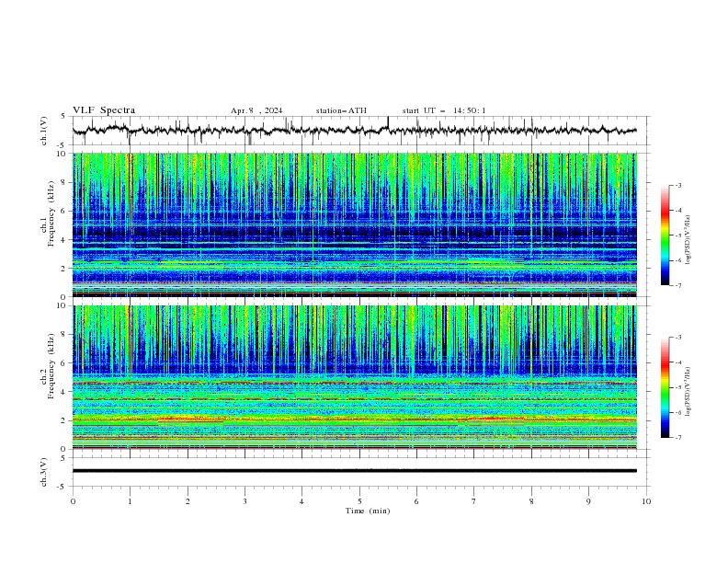Click the ch.1 log(PSD) colorbar label
The image size is (728, 563).
pyautogui.click(x=688, y=240)
